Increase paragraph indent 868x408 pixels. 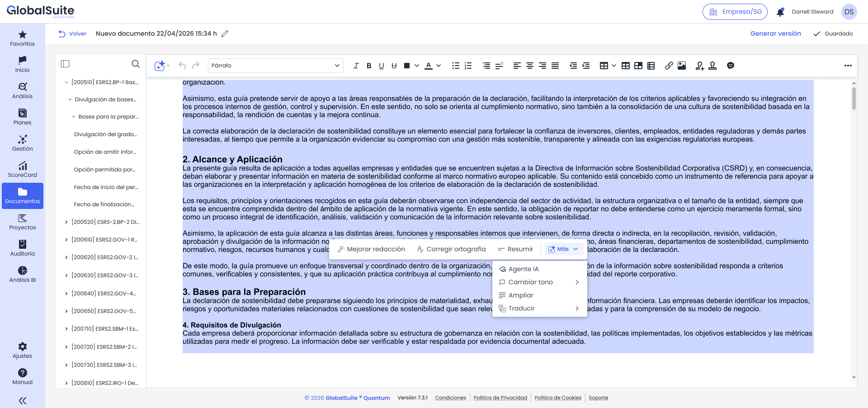[586, 66]
